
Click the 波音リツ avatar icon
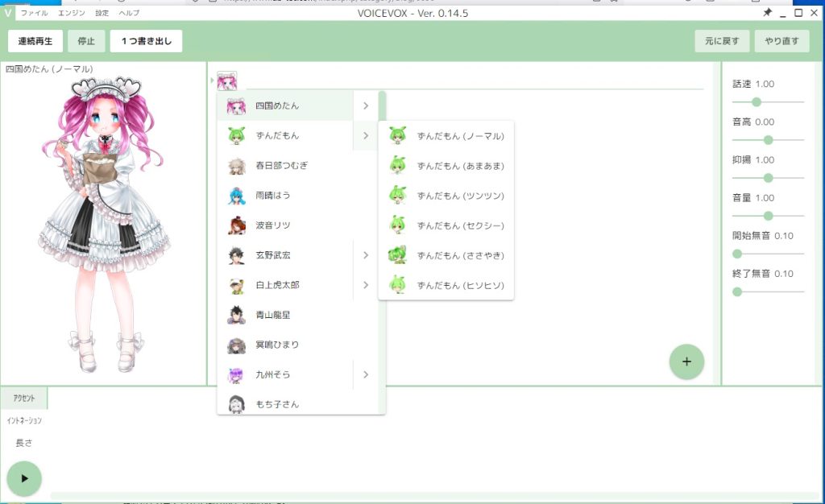236,225
